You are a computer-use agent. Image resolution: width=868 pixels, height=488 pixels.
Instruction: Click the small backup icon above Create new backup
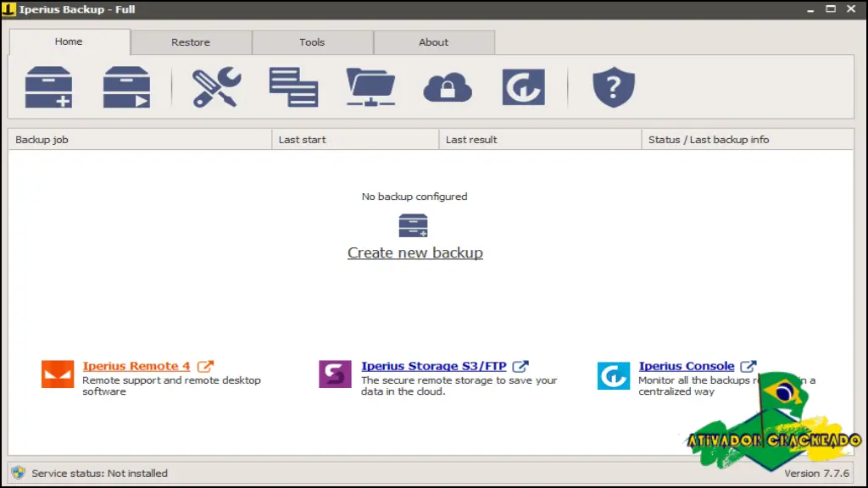coord(413,225)
